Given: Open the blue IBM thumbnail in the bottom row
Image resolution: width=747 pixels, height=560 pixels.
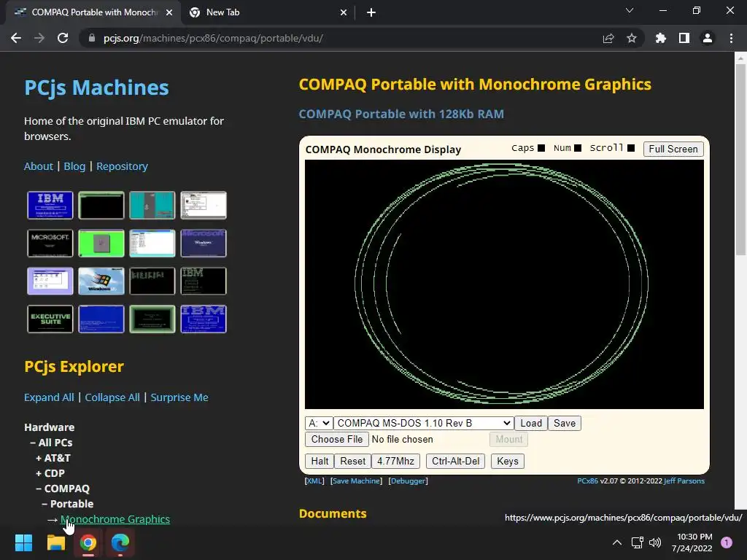Looking at the screenshot, I should [x=204, y=319].
